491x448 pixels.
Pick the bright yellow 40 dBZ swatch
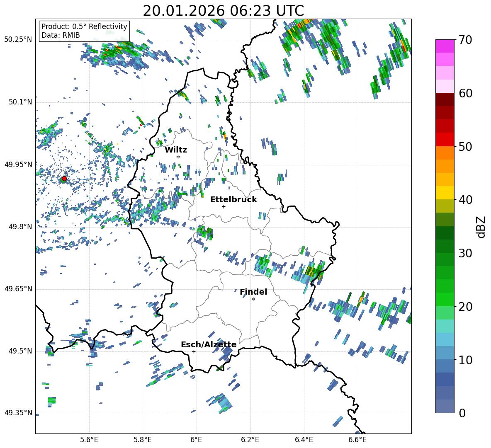click(445, 193)
